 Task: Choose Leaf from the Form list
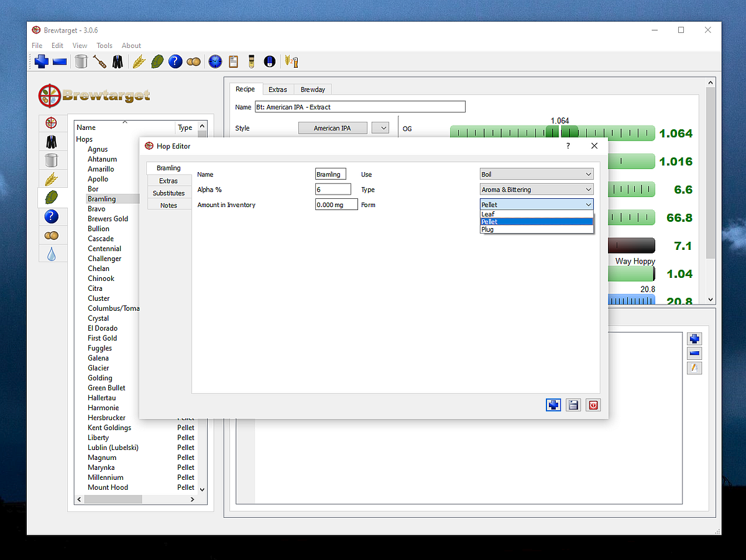pos(537,214)
